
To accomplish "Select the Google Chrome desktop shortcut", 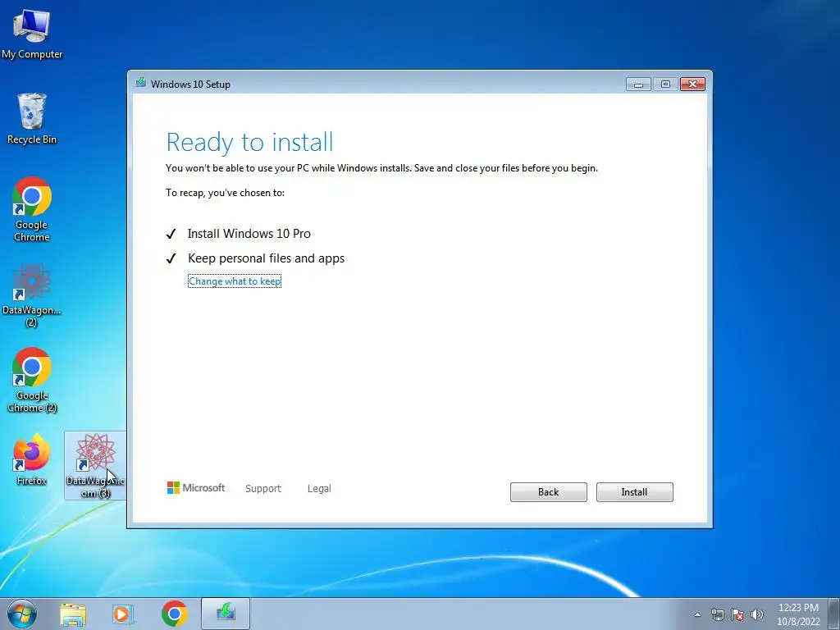I will [32, 209].
